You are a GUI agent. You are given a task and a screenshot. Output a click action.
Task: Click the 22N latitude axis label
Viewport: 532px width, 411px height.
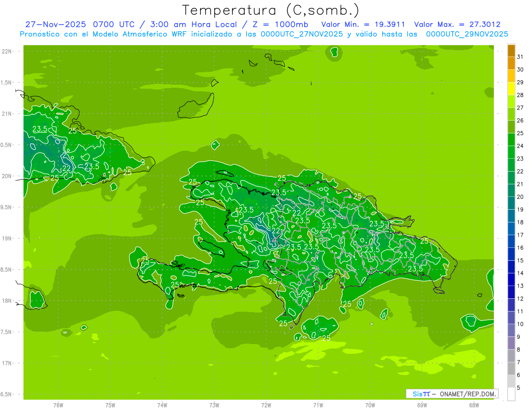coord(7,51)
